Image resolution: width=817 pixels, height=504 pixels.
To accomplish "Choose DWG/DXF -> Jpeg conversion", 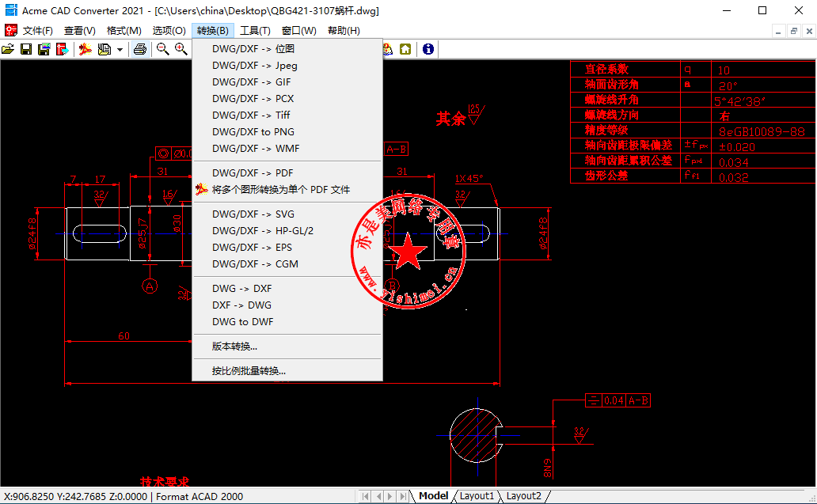I will 287,66.
